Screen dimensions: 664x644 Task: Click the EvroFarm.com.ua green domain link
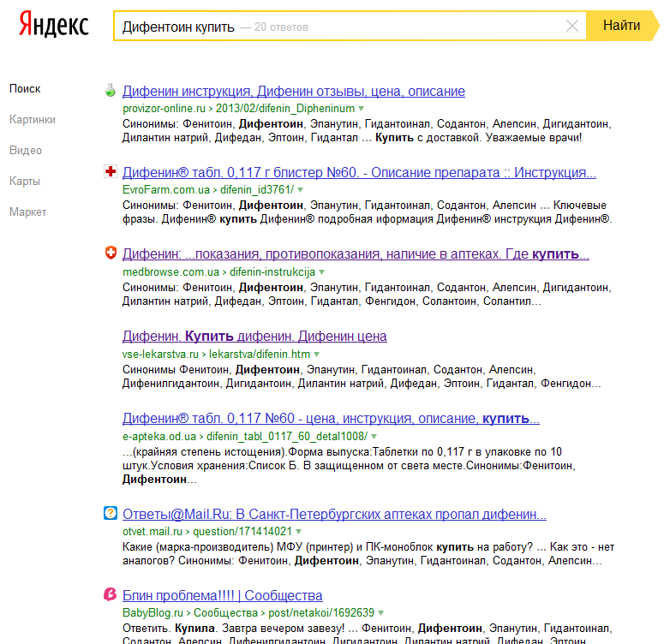tap(166, 189)
